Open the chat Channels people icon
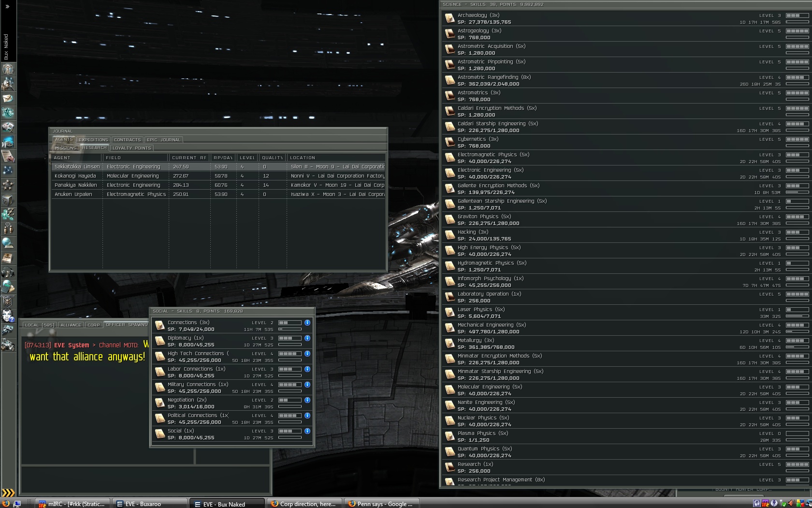Image resolution: width=812 pixels, height=508 pixels. click(x=8, y=228)
